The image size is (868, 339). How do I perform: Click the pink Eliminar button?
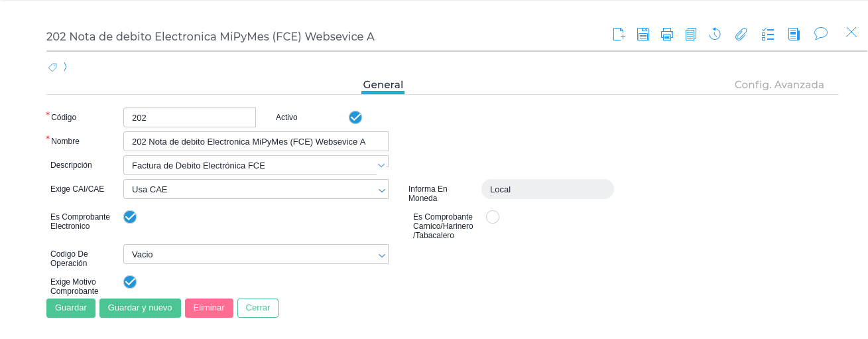[x=209, y=308]
